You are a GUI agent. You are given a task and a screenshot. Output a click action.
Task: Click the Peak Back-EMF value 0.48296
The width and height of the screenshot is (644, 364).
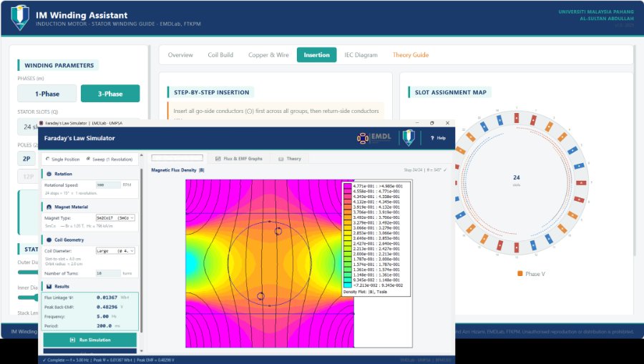[107, 307]
